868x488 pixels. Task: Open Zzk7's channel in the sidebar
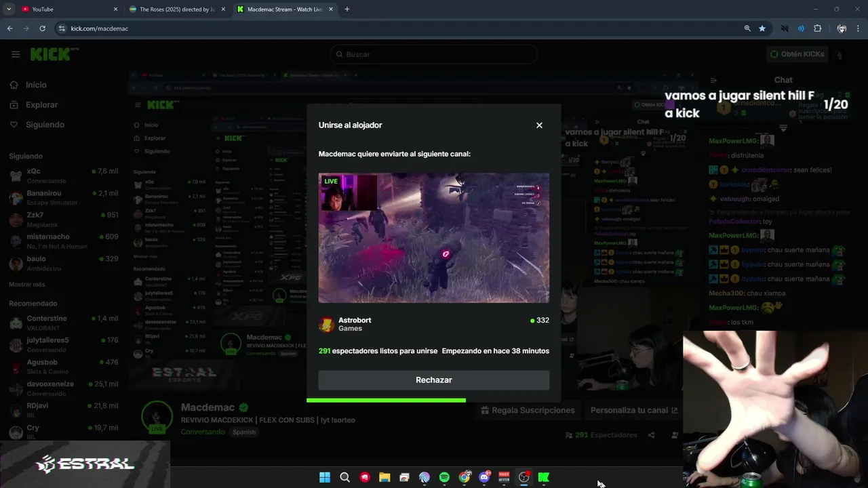point(63,219)
